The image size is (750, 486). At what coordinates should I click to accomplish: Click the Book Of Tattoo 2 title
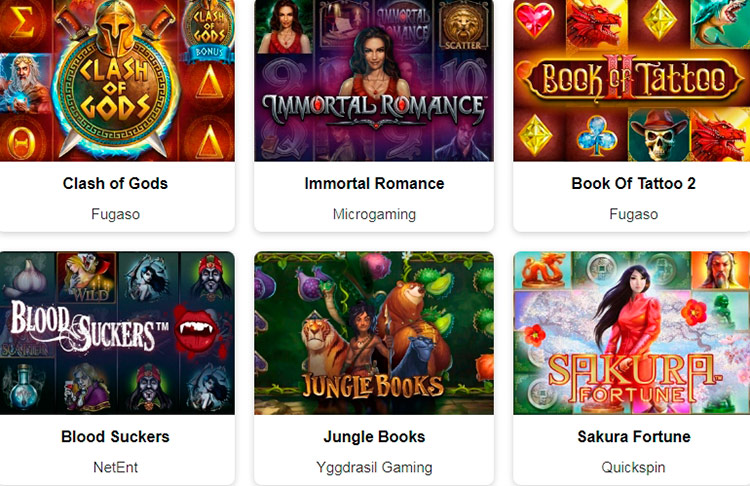(633, 183)
